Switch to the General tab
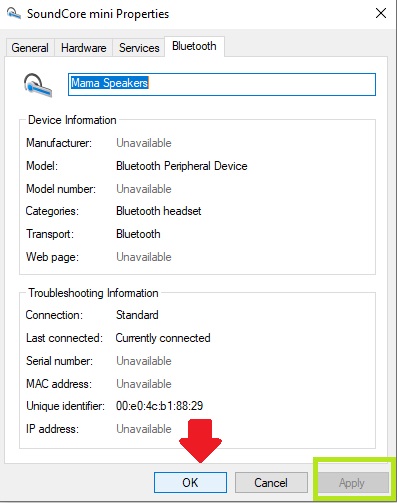Viewport: 397px width, 503px height. coord(30,48)
